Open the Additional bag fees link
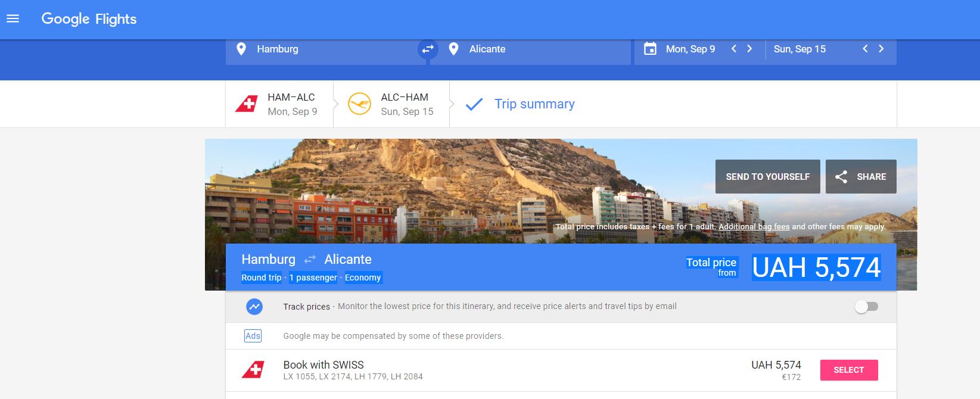Screen dimensions: 980x399 (754, 227)
